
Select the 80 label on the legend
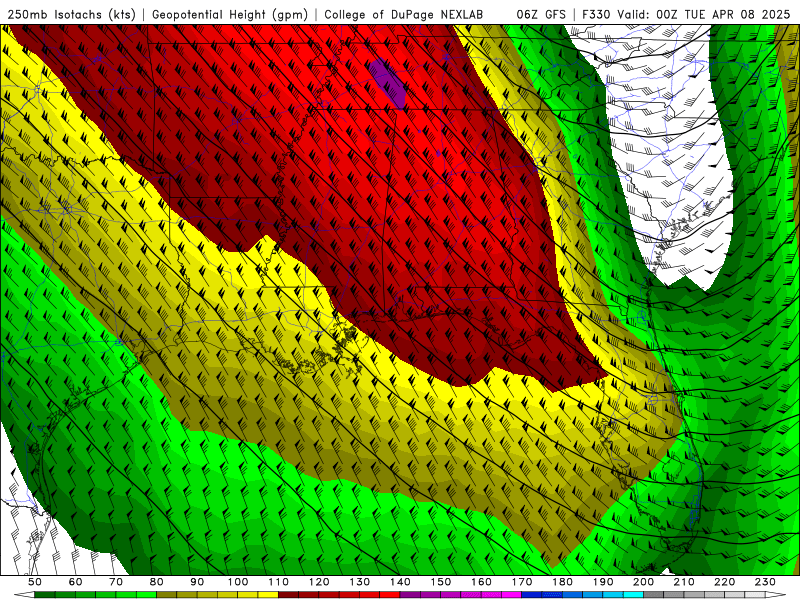(157, 582)
